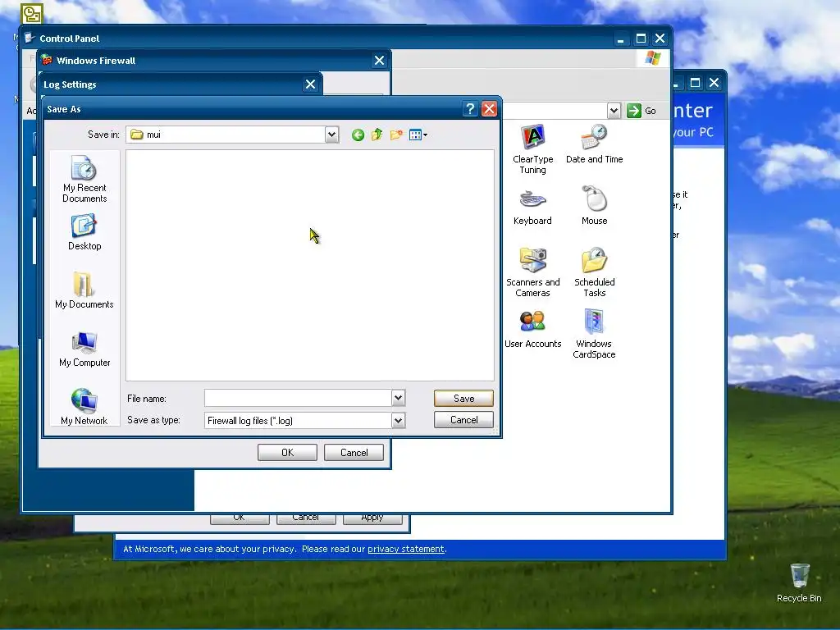The height and width of the screenshot is (630, 840).
Task: Click the Windows logo in Control Panel
Action: [x=652, y=58]
